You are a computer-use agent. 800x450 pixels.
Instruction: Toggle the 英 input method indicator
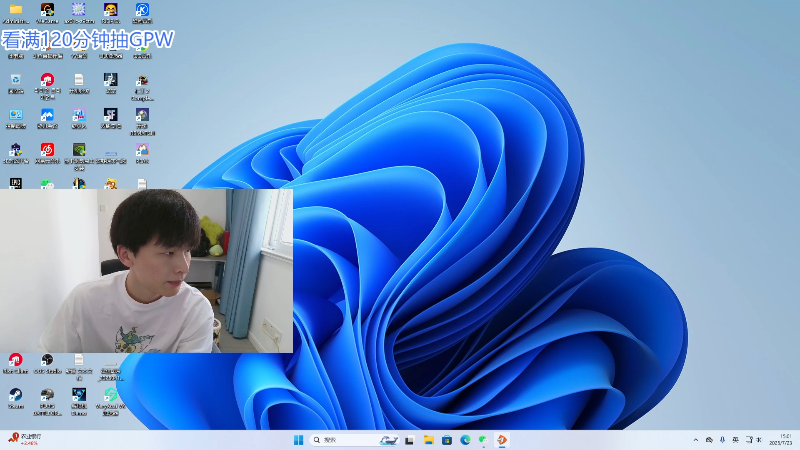735,440
